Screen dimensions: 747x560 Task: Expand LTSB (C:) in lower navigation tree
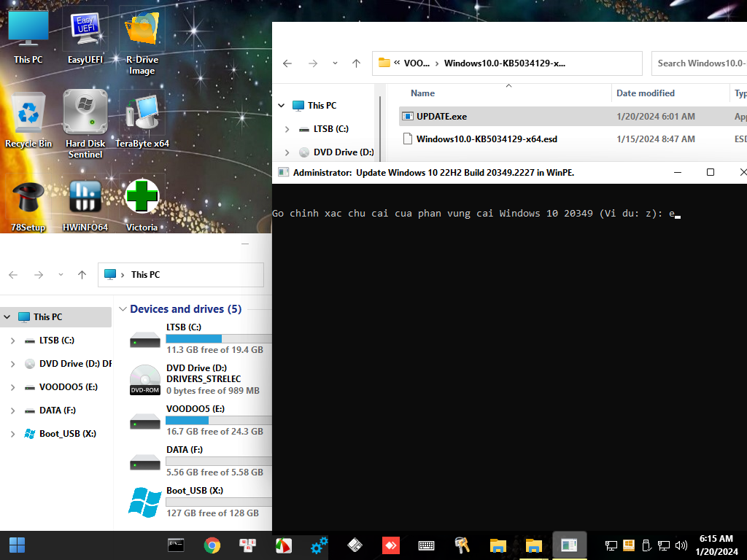coord(13,341)
